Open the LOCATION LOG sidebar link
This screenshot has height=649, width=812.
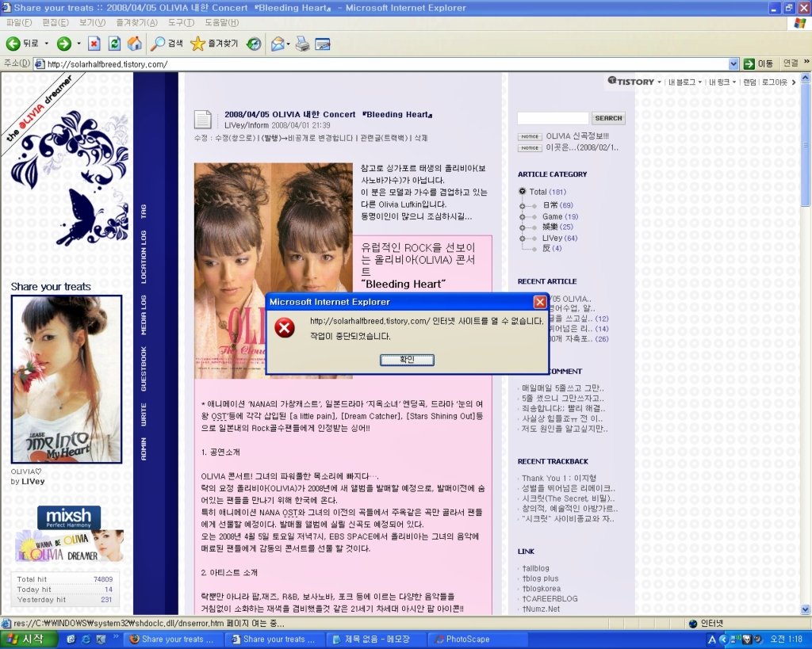[x=144, y=257]
